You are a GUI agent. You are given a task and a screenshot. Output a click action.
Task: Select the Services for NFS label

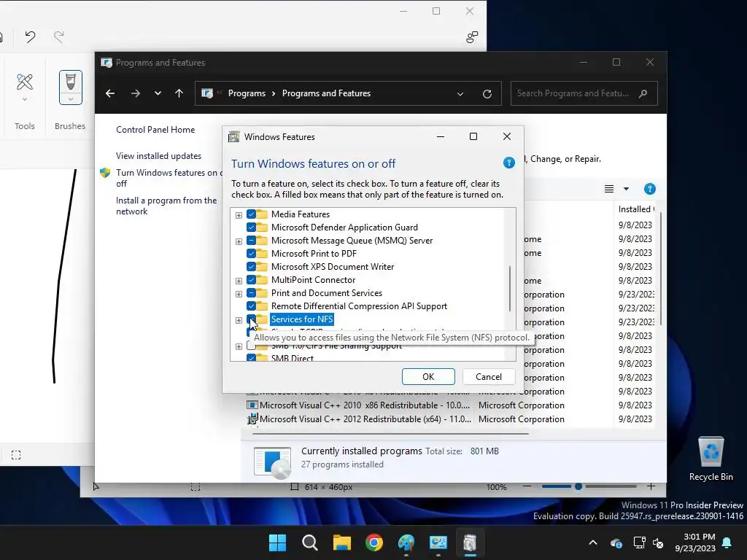[302, 319]
